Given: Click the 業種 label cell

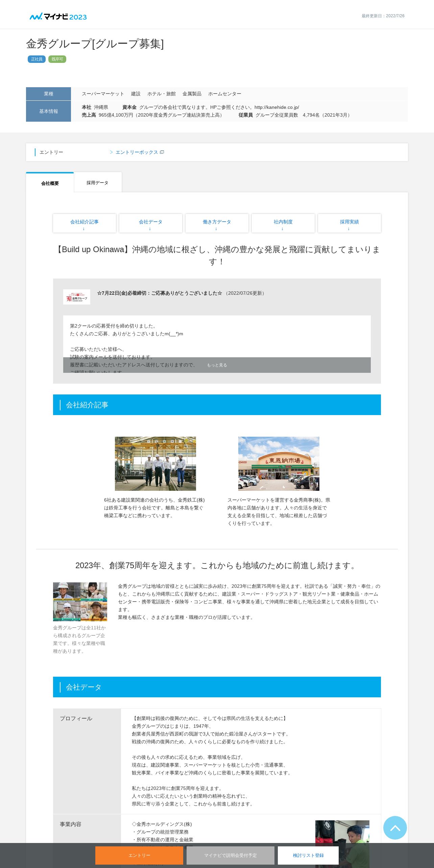Looking at the screenshot, I should [x=48, y=94].
